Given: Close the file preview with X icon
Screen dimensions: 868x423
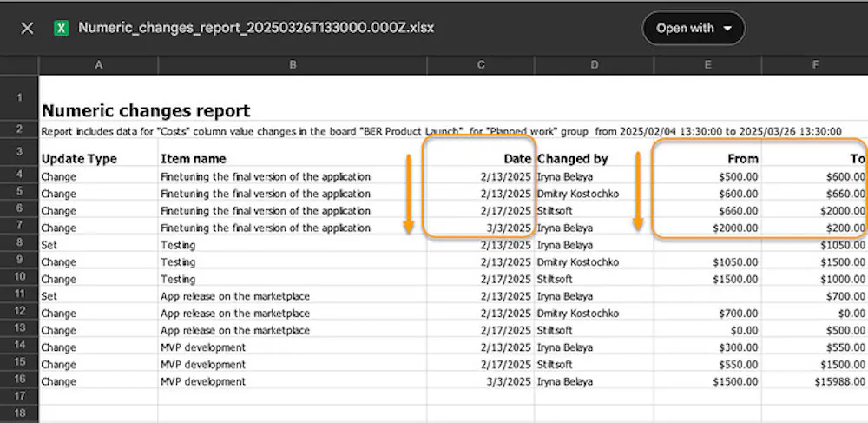Looking at the screenshot, I should [27, 28].
